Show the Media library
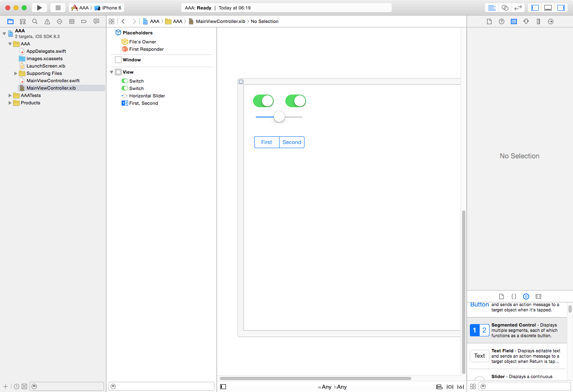The height and width of the screenshot is (392, 573). pyautogui.click(x=538, y=296)
